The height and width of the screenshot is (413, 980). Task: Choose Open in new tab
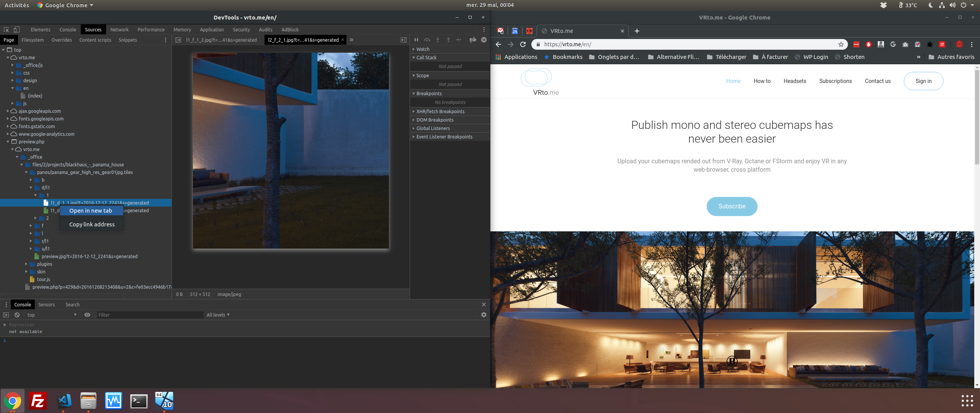tap(91, 211)
